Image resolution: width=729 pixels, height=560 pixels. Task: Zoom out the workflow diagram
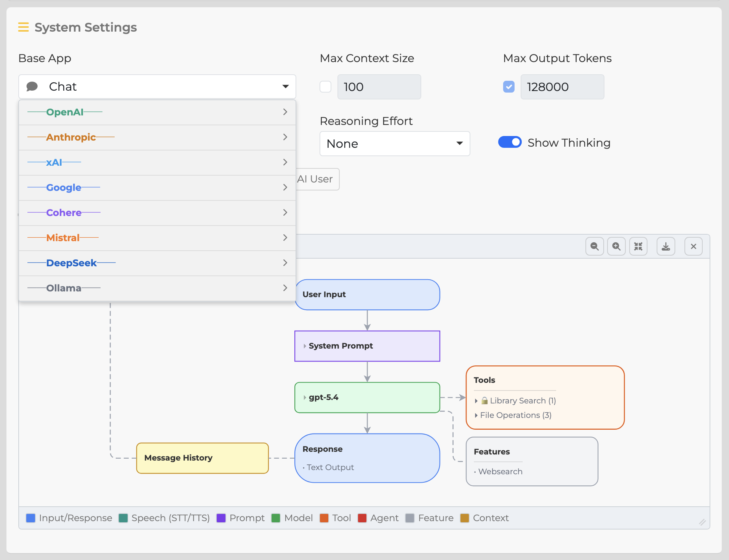tap(595, 246)
